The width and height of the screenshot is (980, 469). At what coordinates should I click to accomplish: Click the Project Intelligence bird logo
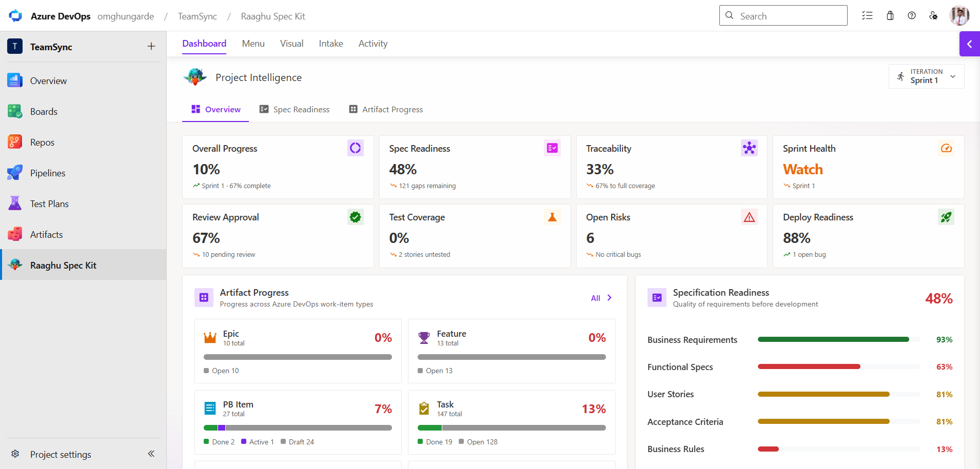(195, 77)
